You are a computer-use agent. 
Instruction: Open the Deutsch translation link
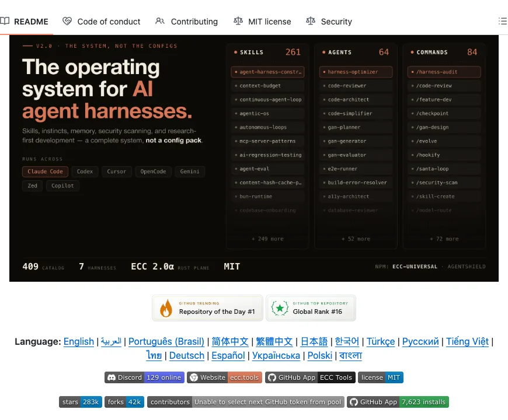187,355
